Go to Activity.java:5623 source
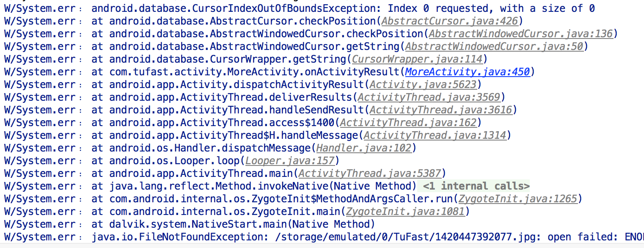This screenshot has width=644, height=248. 423,84
